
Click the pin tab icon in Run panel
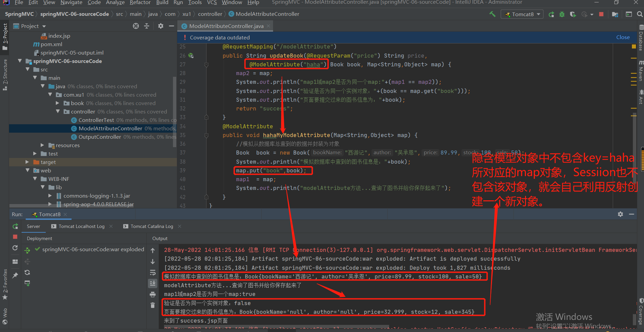point(15,275)
